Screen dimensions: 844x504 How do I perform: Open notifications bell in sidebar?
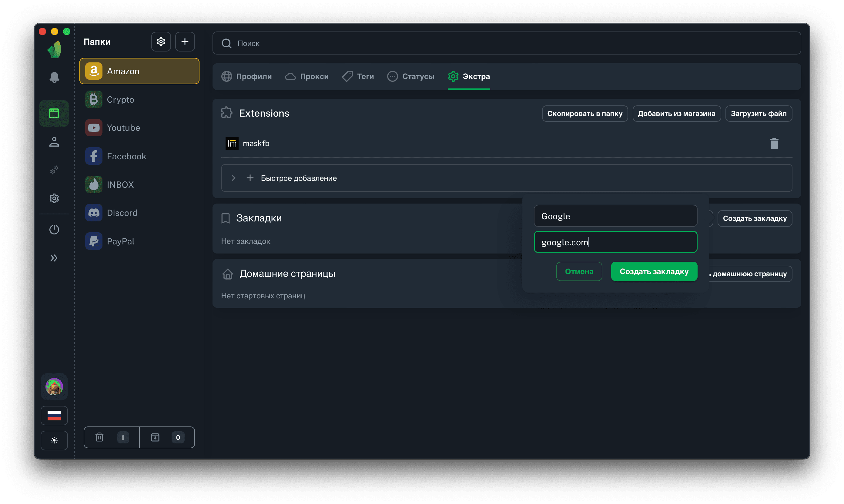pyautogui.click(x=54, y=78)
